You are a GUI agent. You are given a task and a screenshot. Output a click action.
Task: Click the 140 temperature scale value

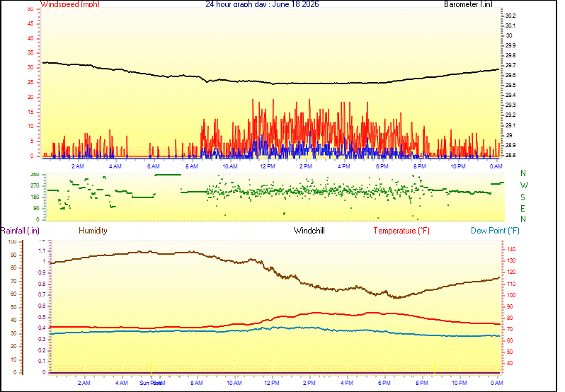click(511, 249)
